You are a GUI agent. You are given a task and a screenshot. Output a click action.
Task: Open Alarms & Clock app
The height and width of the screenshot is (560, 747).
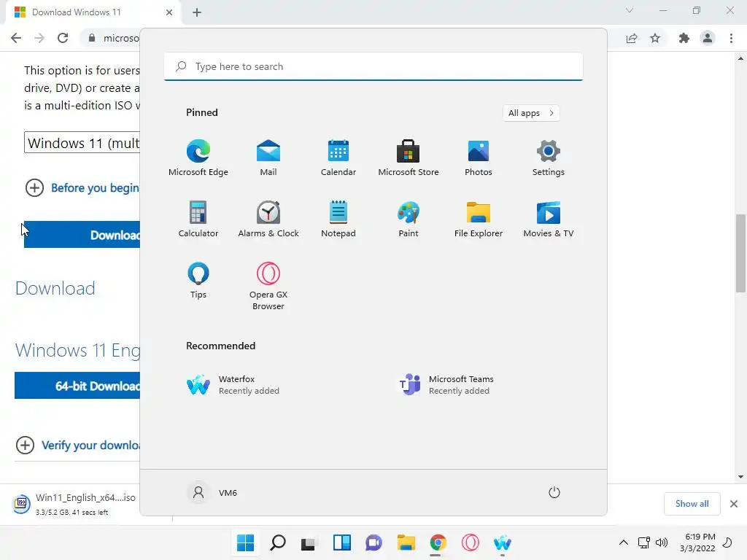coord(268,219)
